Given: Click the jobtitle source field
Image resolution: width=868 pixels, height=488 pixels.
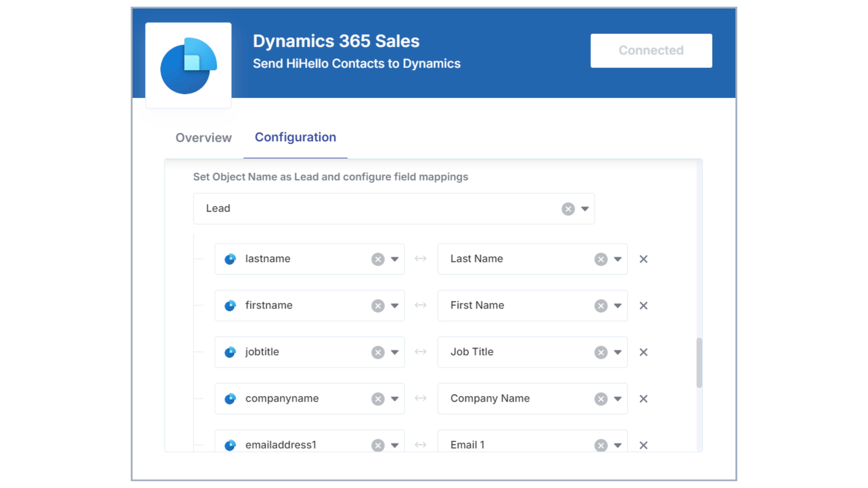Looking at the screenshot, I should point(309,352).
